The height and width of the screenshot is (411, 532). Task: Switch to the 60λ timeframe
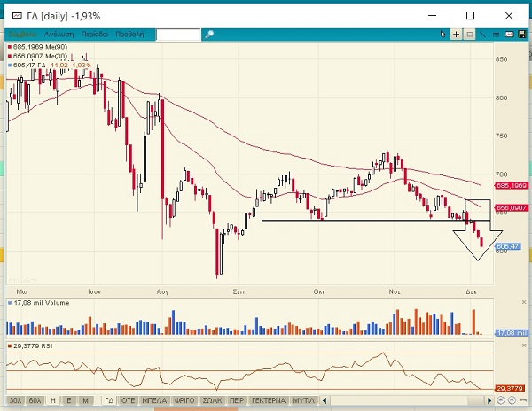35,400
